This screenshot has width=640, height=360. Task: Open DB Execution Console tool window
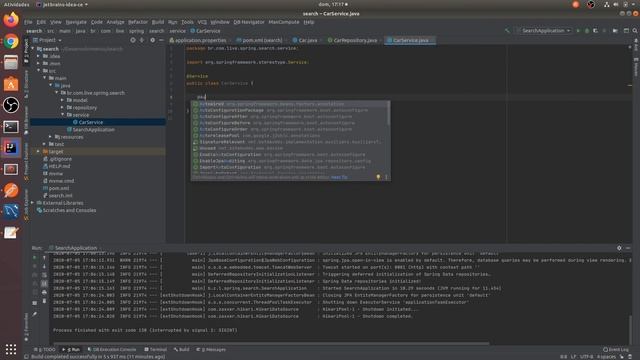[111, 349]
